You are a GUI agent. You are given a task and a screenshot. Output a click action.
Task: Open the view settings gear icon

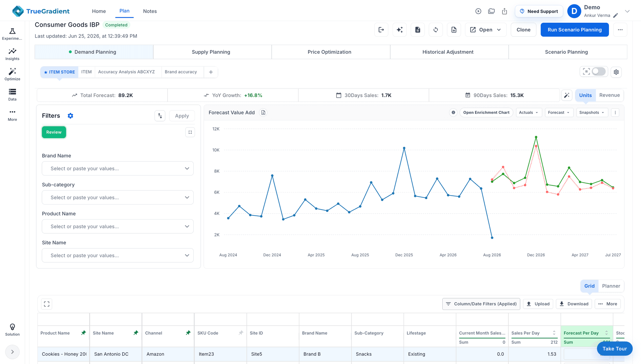coord(616,72)
